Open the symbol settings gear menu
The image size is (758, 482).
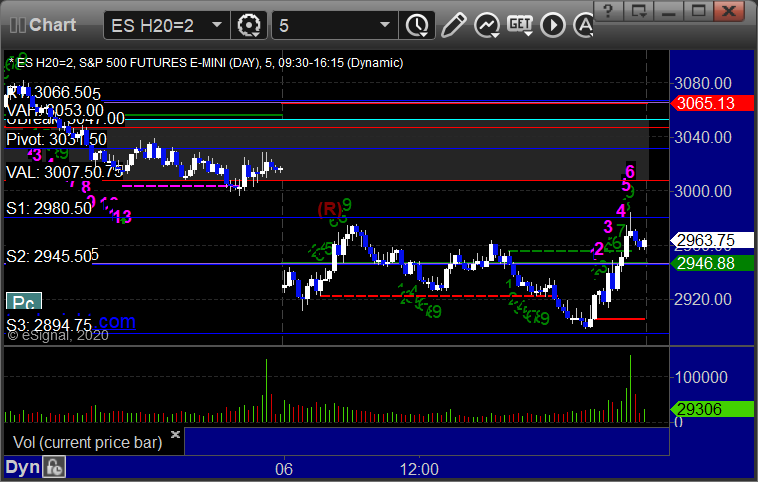tap(249, 26)
